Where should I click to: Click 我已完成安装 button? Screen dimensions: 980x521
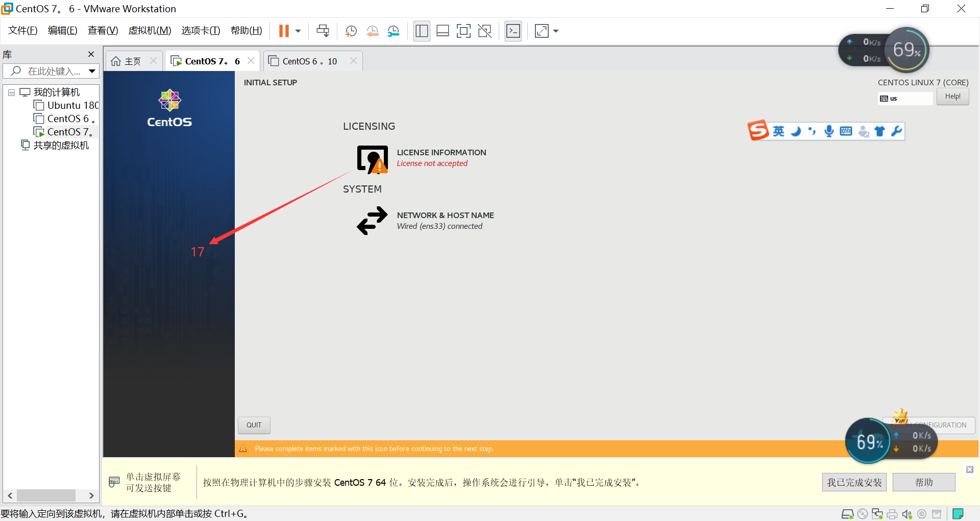tap(854, 482)
